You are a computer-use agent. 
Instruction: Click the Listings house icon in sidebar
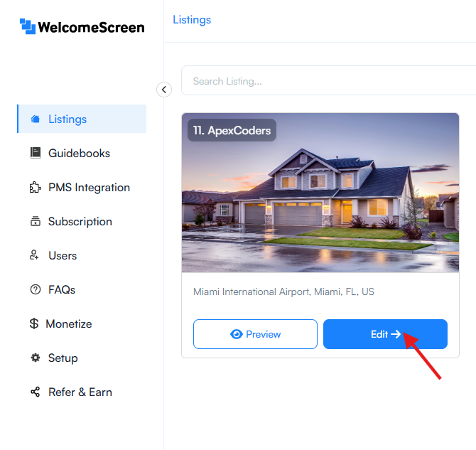pyautogui.click(x=36, y=119)
